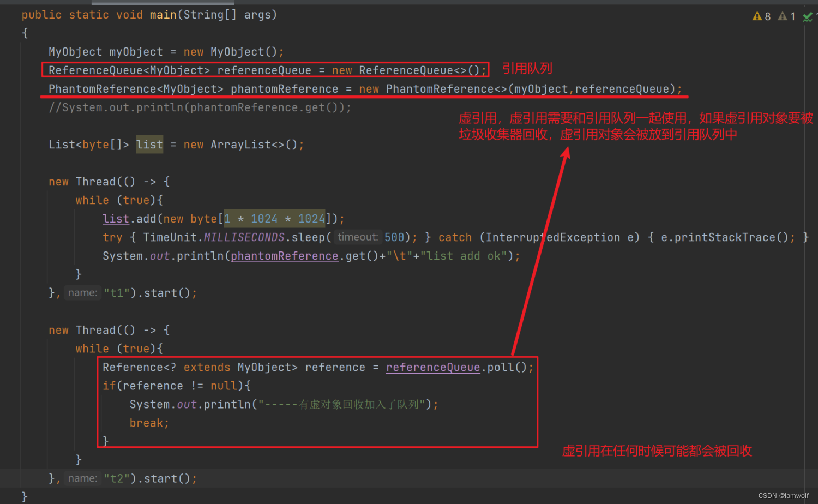Click "new ReferenceQueue<>()" expression

click(406, 70)
